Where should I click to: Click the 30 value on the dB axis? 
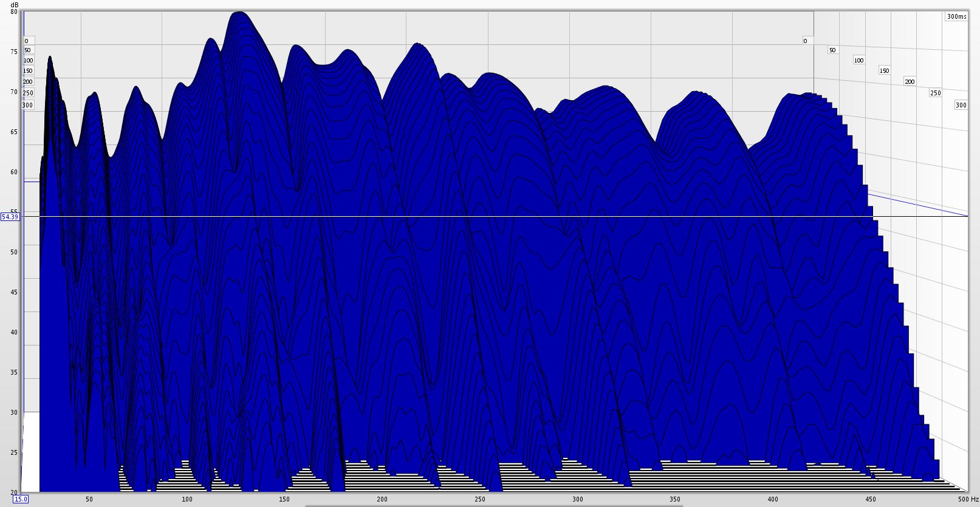point(14,412)
